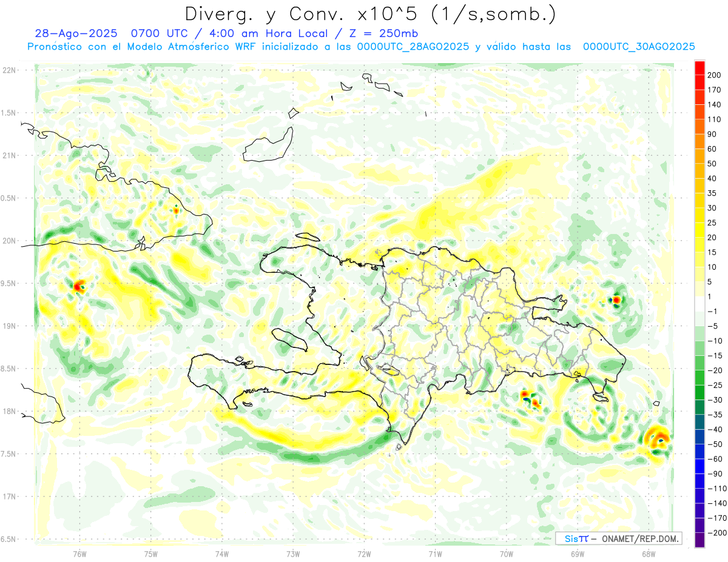
Task: Click the '-200' value on the color scale
Action: pyautogui.click(x=717, y=532)
